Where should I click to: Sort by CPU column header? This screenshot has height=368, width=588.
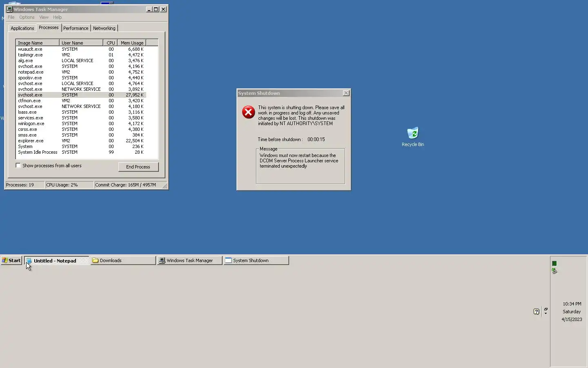(110, 43)
